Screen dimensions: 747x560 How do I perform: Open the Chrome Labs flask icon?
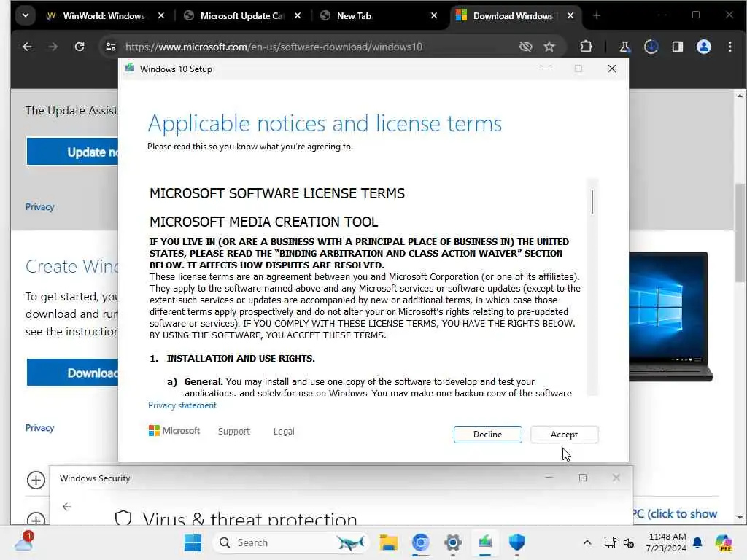(624, 47)
